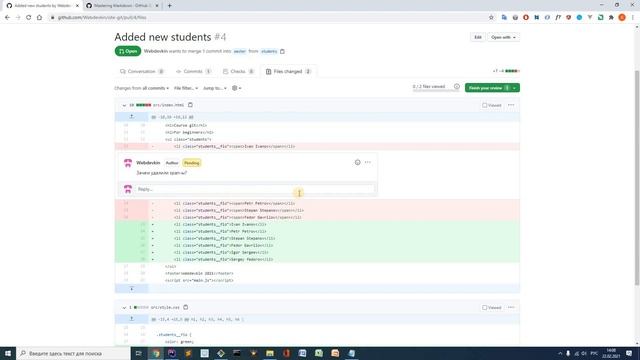This screenshot has height=360, width=640.
Task: Open the Chrome profile avatar
Action: click(x=622, y=18)
